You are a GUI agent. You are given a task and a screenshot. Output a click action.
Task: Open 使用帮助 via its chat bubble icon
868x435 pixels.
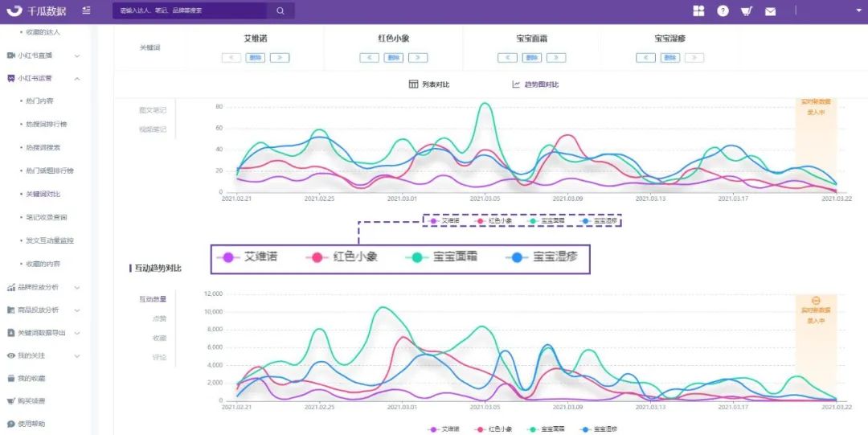(x=10, y=424)
